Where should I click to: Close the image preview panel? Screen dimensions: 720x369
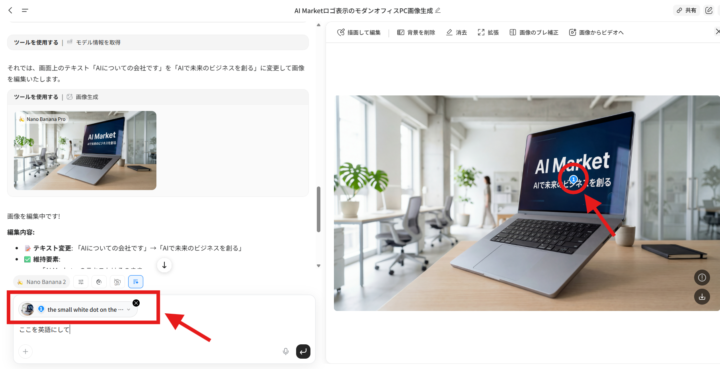pyautogui.click(x=717, y=31)
